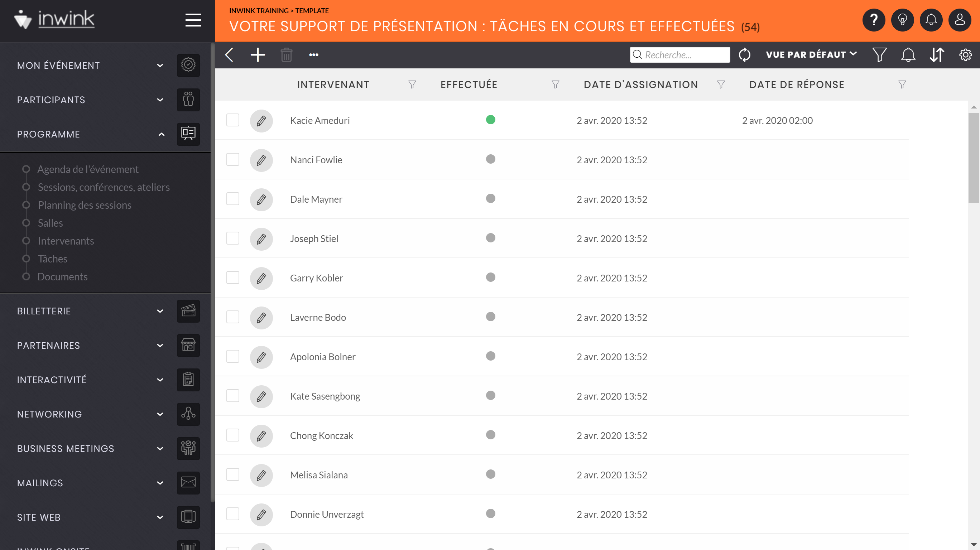
Task: Open the grid settings gear icon
Action: [965, 55]
